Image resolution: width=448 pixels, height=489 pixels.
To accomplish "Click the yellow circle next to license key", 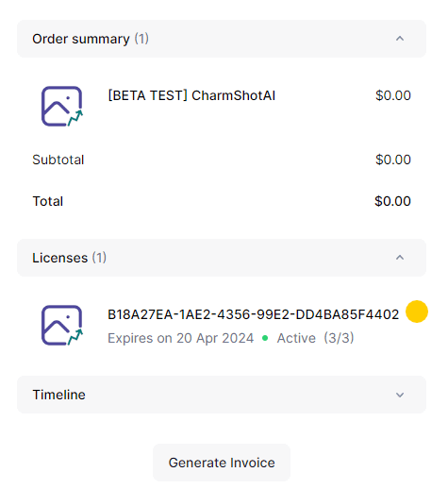I will coord(417,312).
